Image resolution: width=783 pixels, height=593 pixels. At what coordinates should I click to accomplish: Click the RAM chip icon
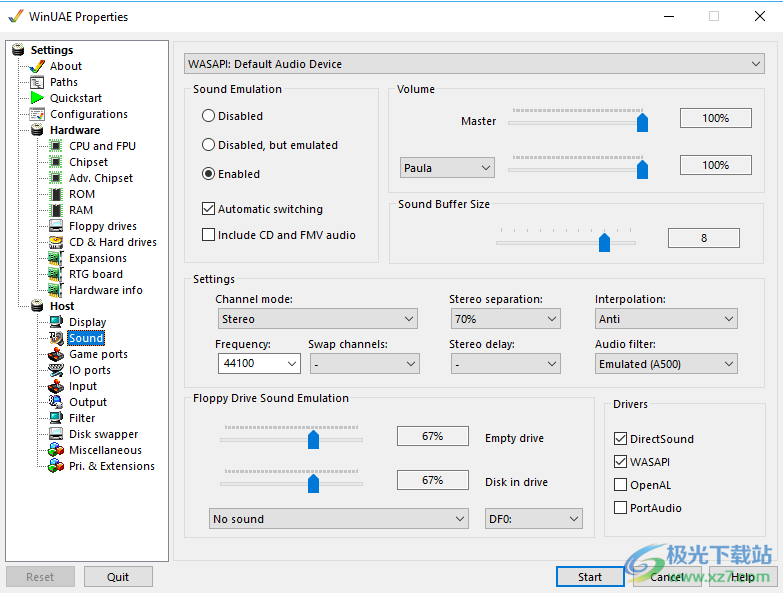coord(56,210)
